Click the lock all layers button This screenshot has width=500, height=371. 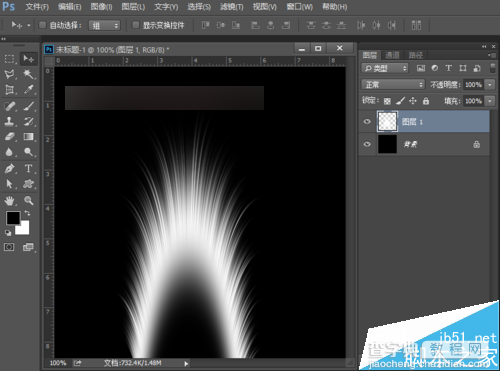[426, 101]
